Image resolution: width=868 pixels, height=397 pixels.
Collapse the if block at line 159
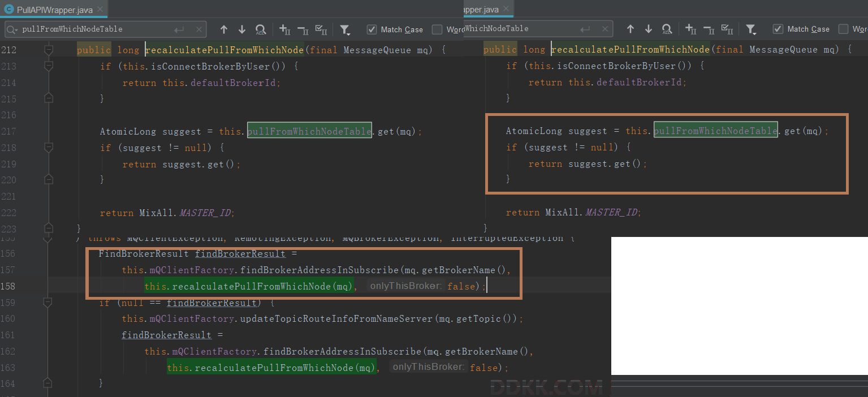tap(49, 303)
